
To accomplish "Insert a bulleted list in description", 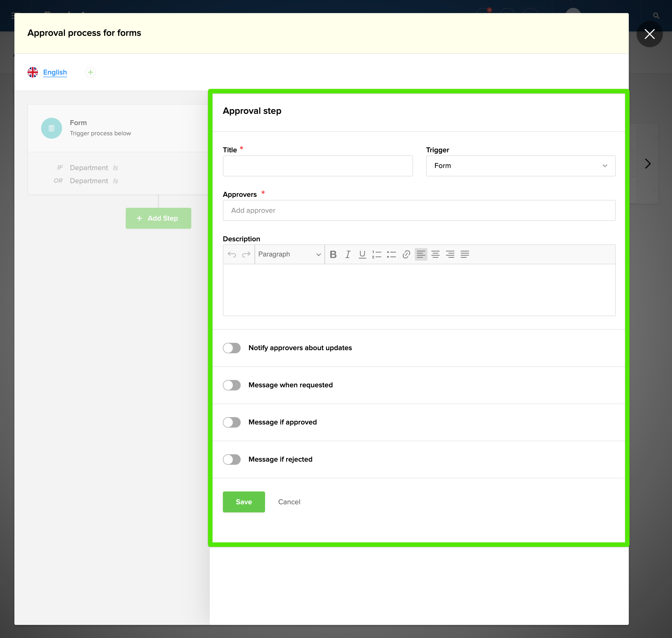I will coord(391,254).
